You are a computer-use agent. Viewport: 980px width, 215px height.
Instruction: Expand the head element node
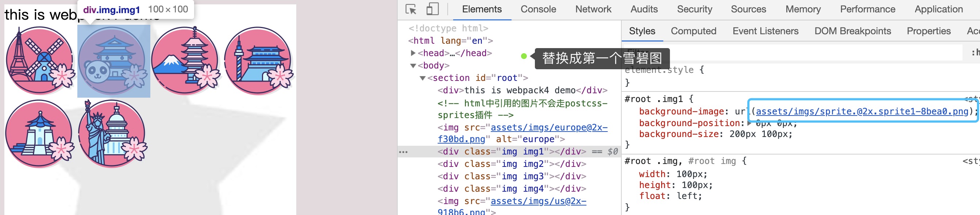(413, 53)
